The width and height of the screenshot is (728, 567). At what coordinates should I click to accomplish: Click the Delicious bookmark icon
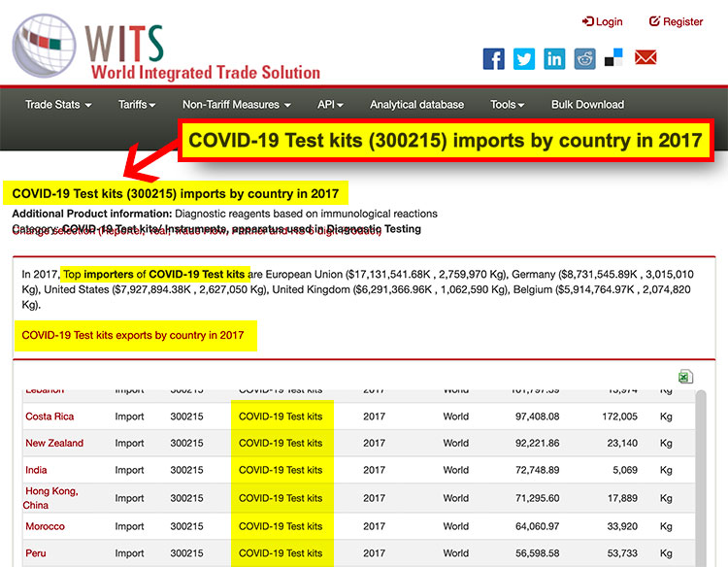point(613,59)
